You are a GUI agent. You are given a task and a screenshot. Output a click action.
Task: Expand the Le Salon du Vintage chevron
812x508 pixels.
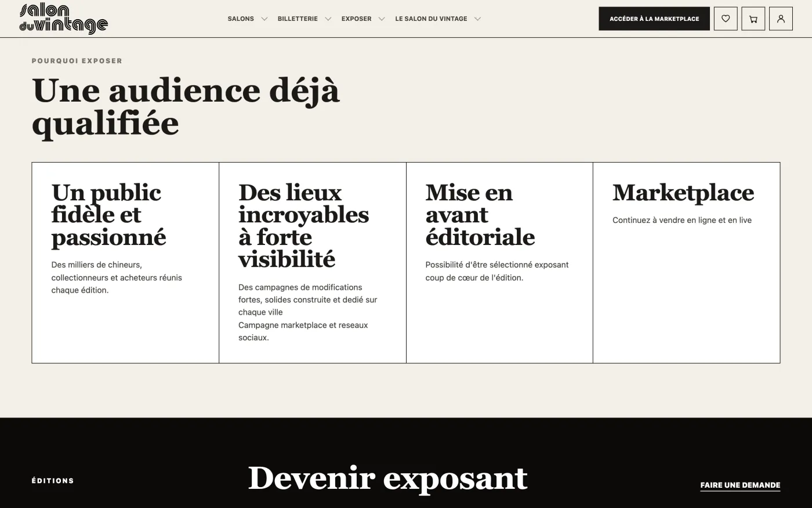[x=477, y=19]
